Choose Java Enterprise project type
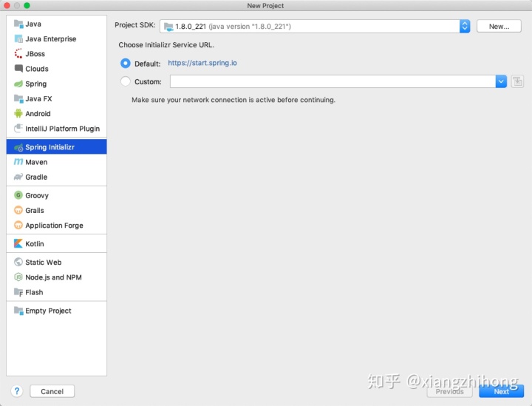Screen dimensions: 532x406 [x=56, y=38]
